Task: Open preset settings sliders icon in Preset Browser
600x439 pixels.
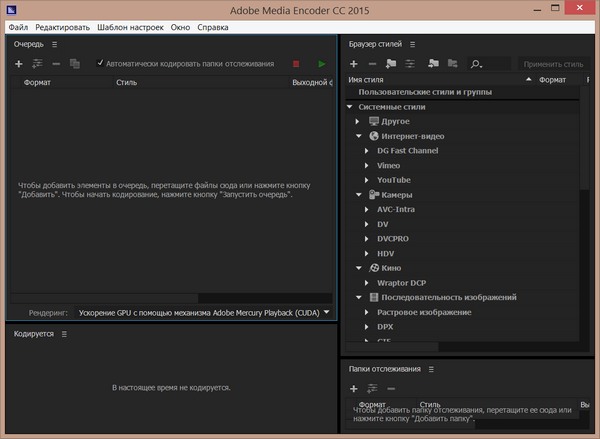Action: (x=410, y=64)
